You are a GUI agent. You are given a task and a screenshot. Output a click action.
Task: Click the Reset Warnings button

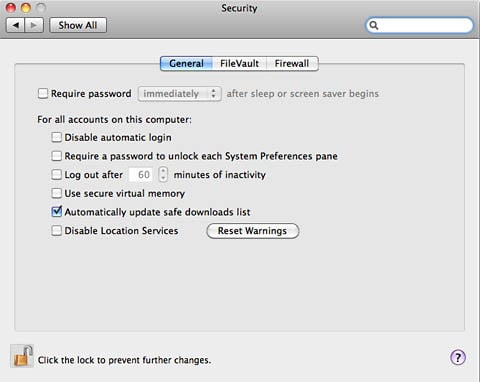tap(253, 231)
